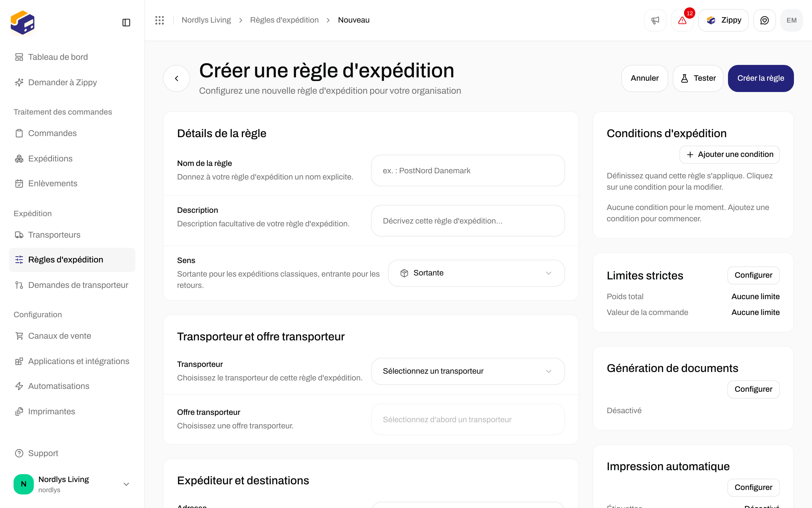
Task: Expand the Nordlys Living organisation switcher
Action: pos(72,484)
